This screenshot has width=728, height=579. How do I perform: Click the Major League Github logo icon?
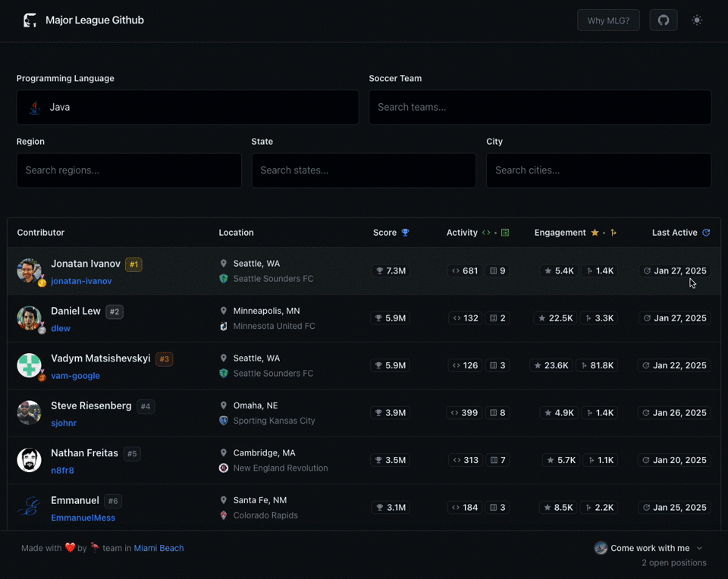click(x=30, y=20)
